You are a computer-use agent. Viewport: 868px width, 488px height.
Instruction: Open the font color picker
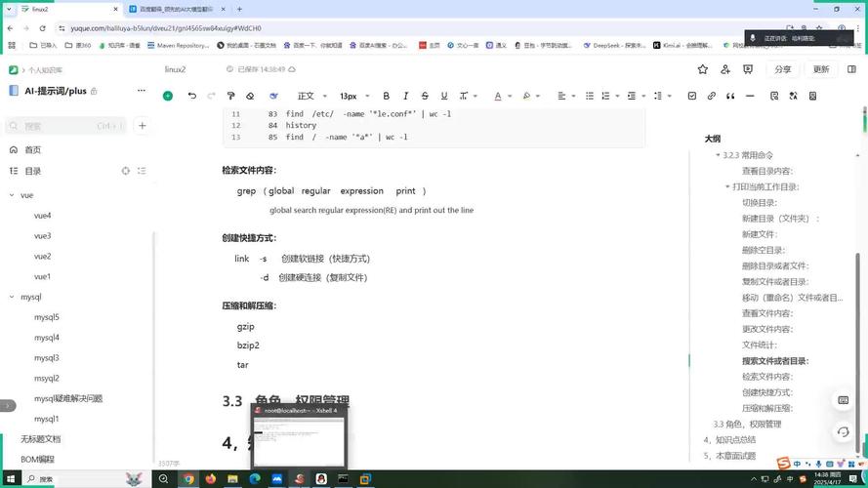coord(498,96)
